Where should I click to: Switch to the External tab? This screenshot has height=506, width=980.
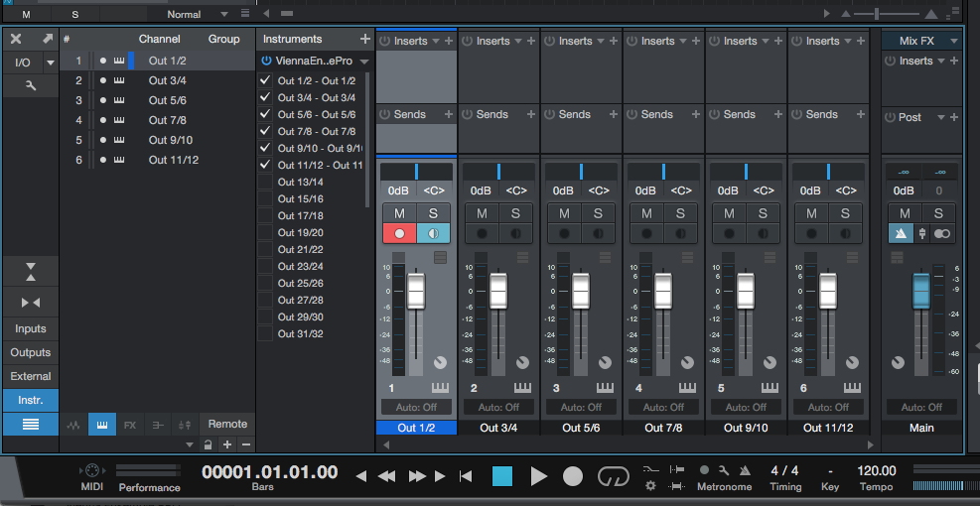(30, 376)
